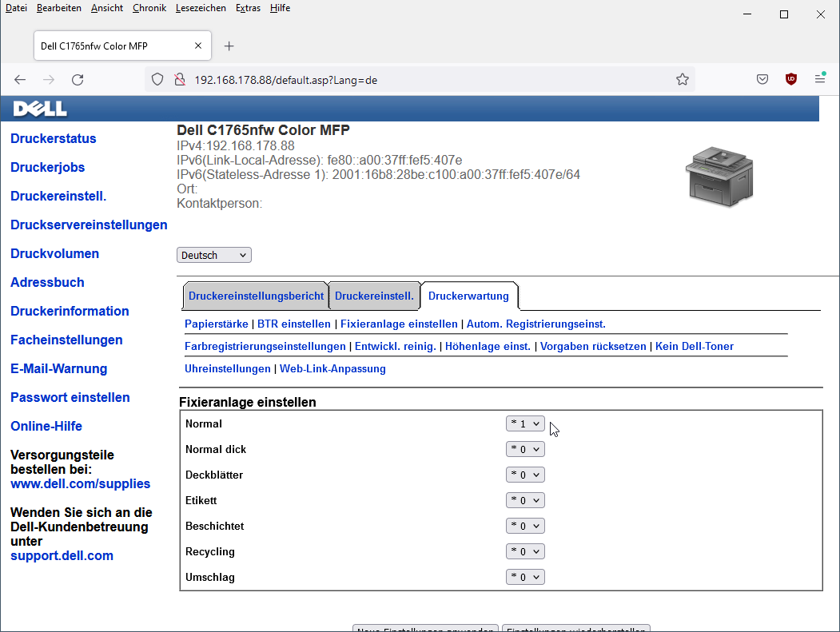Open the Firefox hamburger menu

pos(820,79)
